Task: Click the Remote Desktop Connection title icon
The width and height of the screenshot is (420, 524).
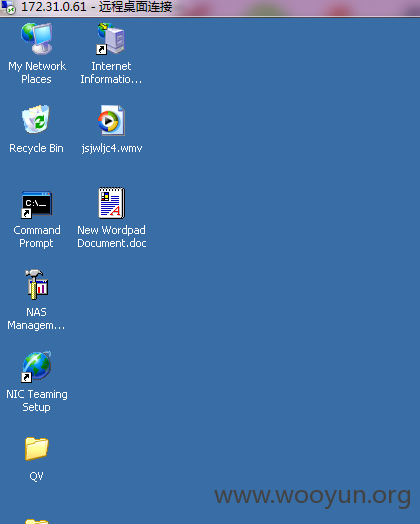Action: [8, 7]
